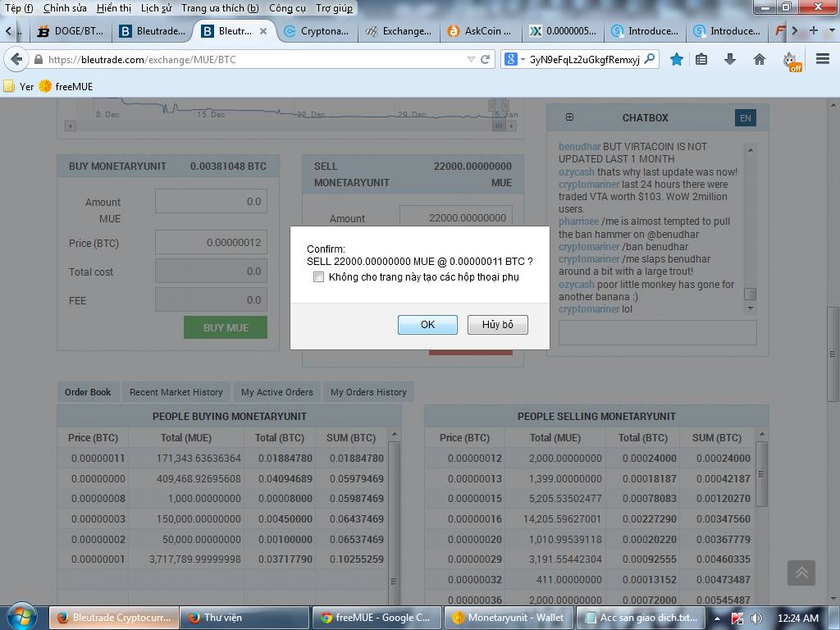Click sell order price 0.00000012

click(x=475, y=458)
